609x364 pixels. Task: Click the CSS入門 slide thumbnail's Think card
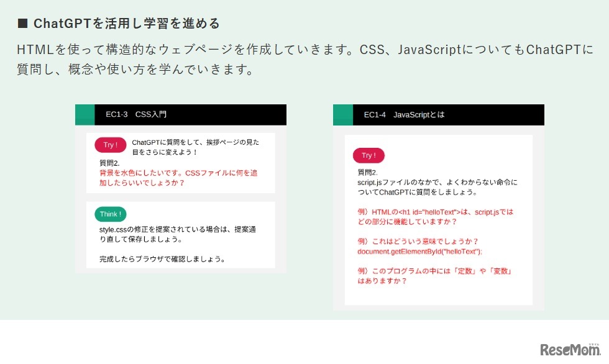pos(181,235)
